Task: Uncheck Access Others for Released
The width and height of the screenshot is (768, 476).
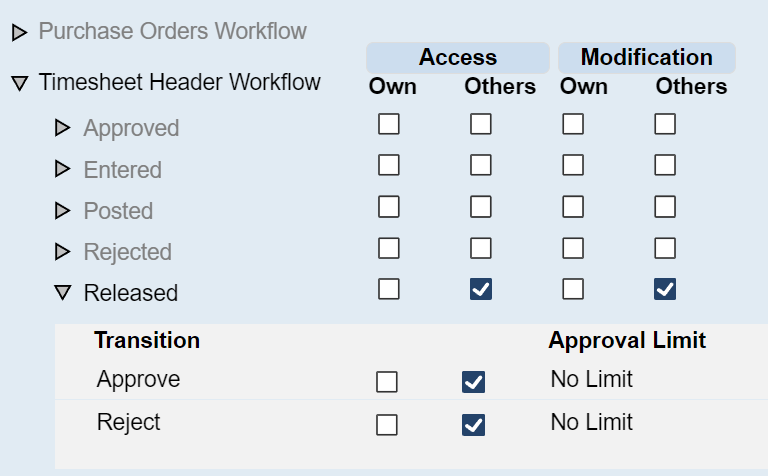Action: pos(481,290)
